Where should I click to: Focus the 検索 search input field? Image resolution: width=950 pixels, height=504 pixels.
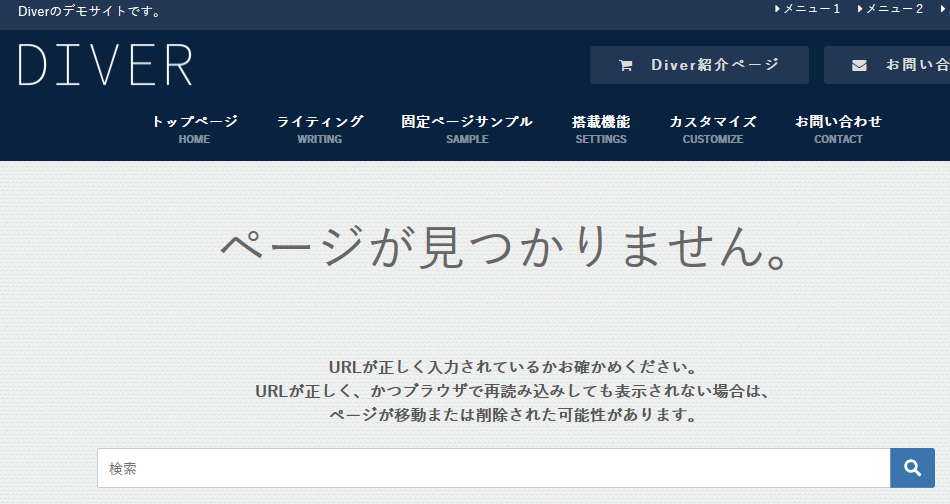(493, 468)
